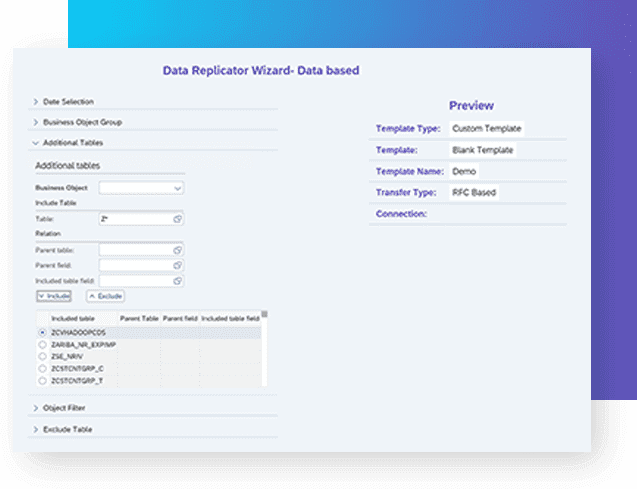Select the ZCVHADOOPCDS radio button
This screenshot has width=637, height=489.
pyautogui.click(x=42, y=332)
